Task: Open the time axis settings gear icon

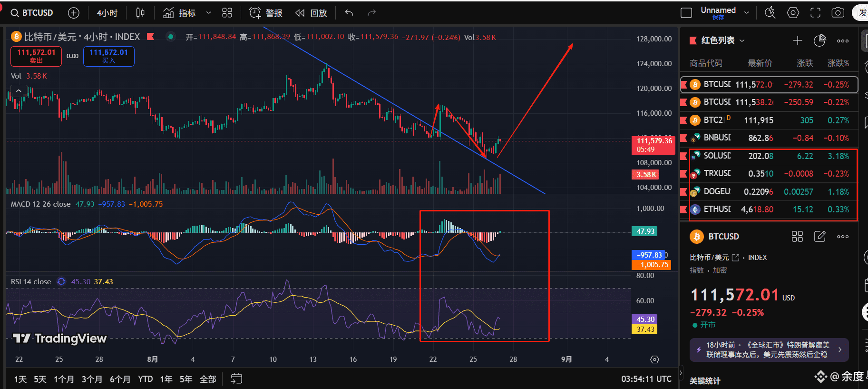Action: 655,359
